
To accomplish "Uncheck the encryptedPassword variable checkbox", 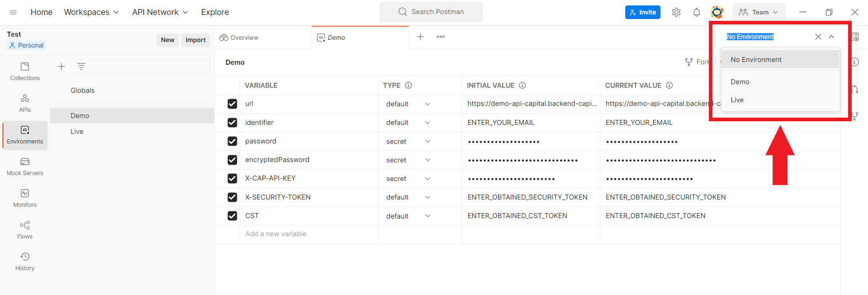I will pos(232,160).
